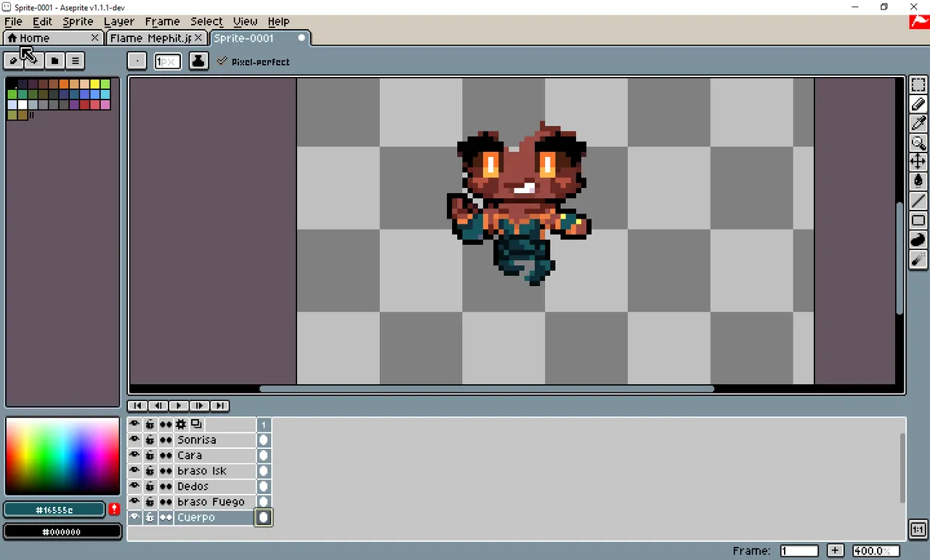Select the Contour blob tool
Viewport: 930px width, 560px height.
[x=918, y=240]
